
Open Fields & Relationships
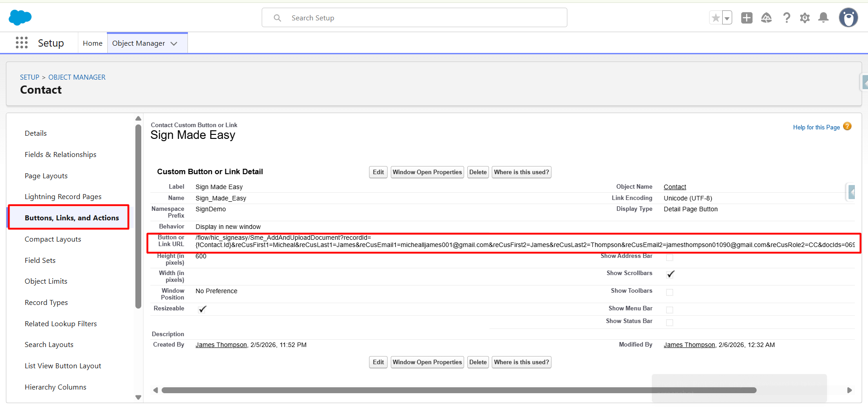tap(61, 155)
